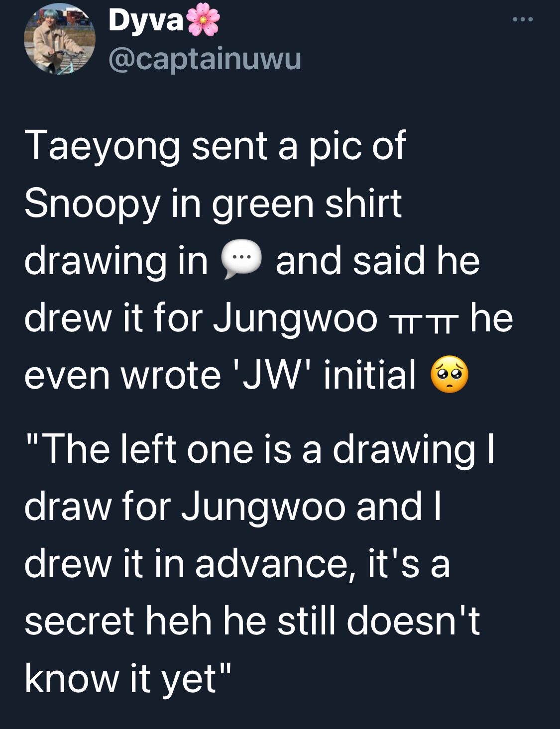Click the quoted line 'The left one is a drawing'
This screenshot has height=729, width=560.
tap(259, 449)
